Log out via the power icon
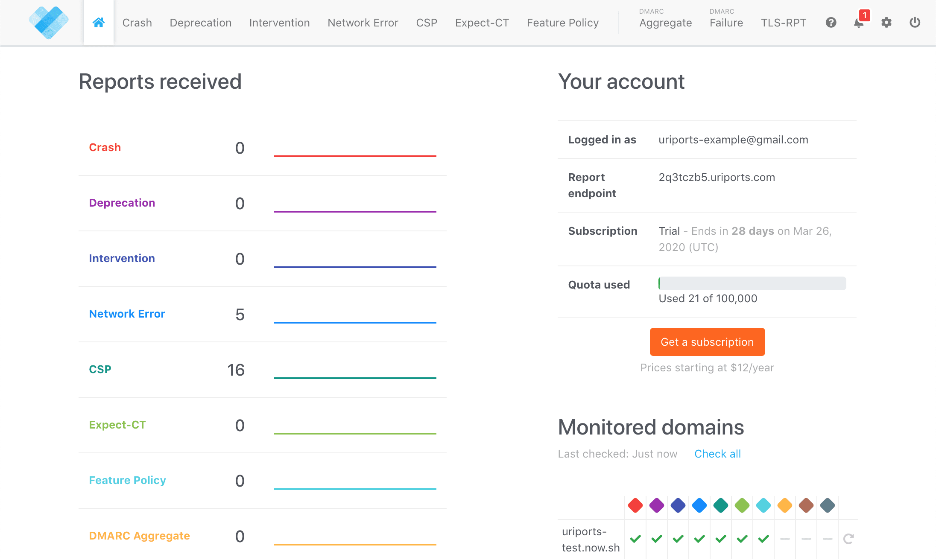936x560 pixels. [x=915, y=22]
